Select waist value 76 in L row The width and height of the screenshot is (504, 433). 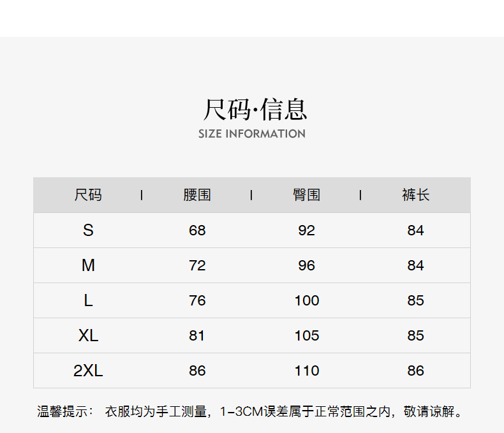pyautogui.click(x=197, y=300)
